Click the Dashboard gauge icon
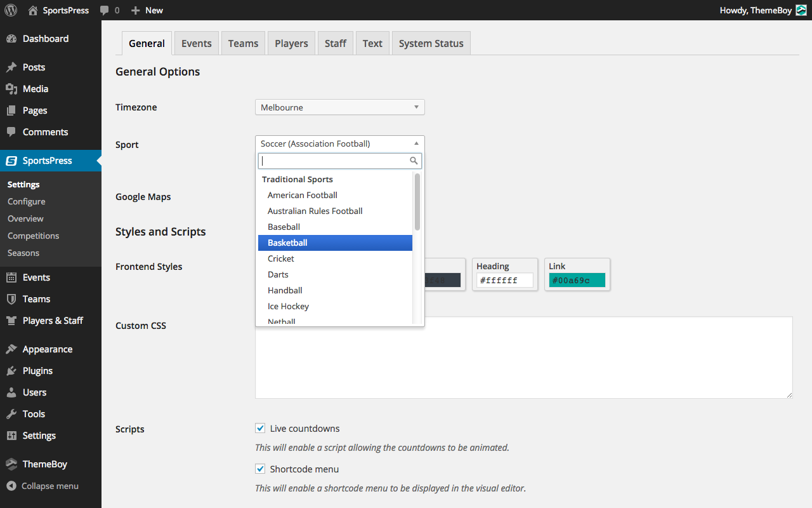The height and width of the screenshot is (508, 812). (11, 39)
